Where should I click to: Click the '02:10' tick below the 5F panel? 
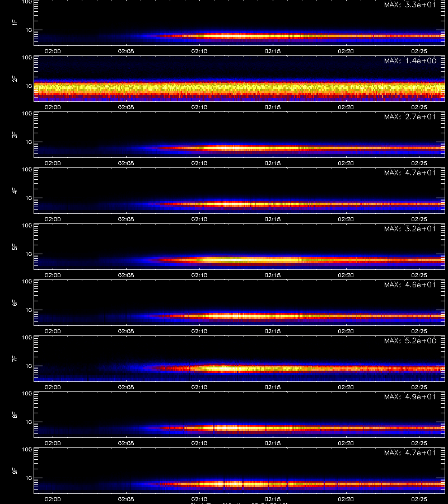click(x=199, y=275)
